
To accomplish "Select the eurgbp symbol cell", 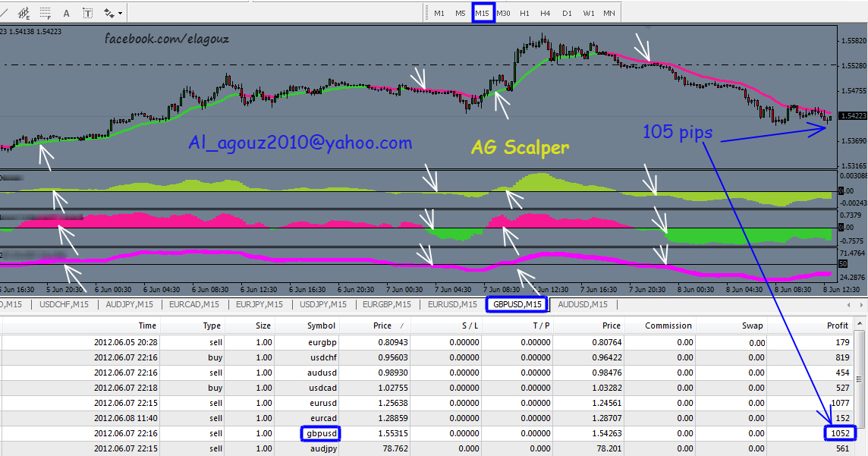I will tap(322, 342).
